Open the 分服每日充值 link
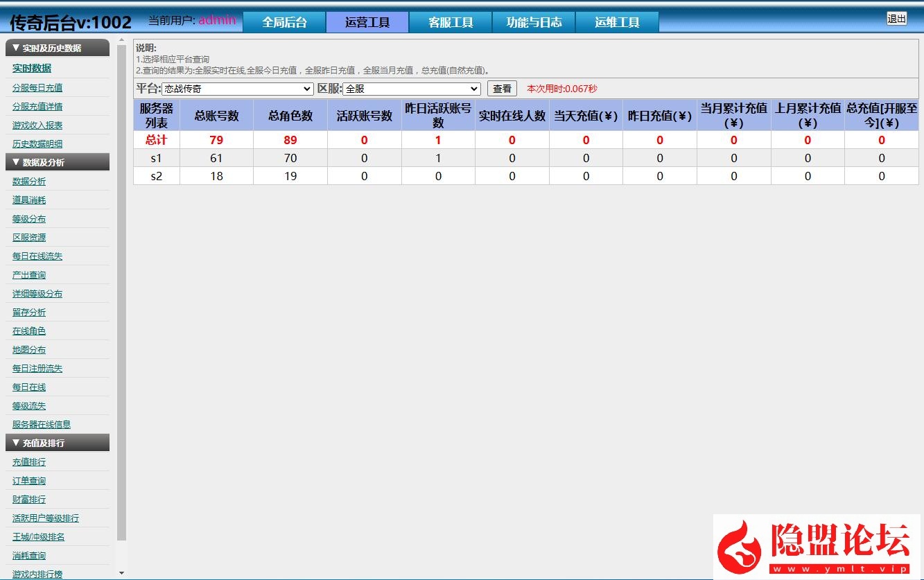Screen dimensions: 924x580 coord(37,88)
